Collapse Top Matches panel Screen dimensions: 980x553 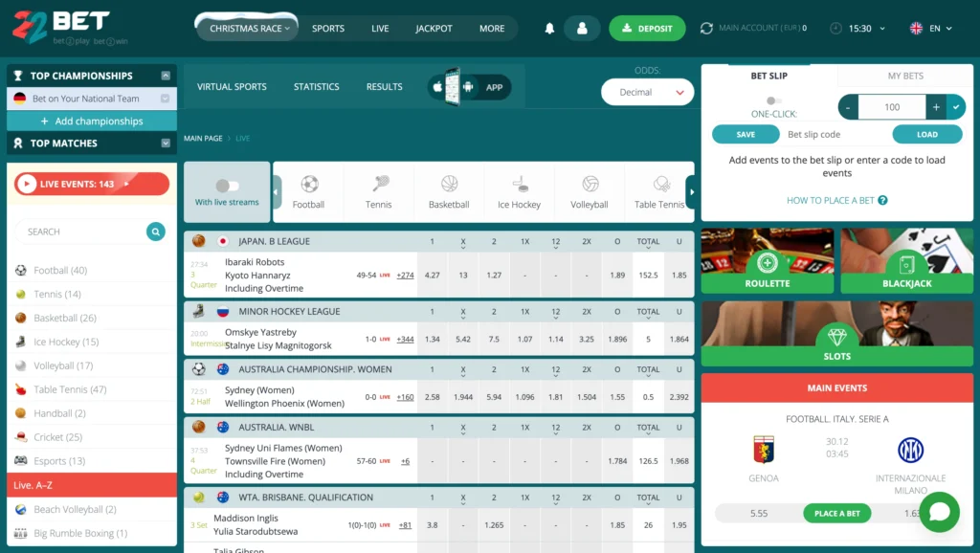pos(166,144)
